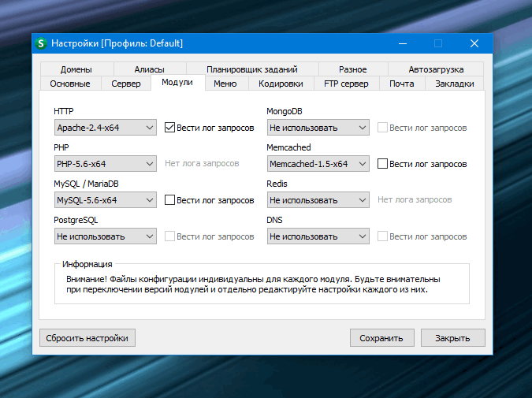Viewport: 532px width, 398px height.
Task: Open the PostgreSQL module dropdown
Action: coord(105,236)
